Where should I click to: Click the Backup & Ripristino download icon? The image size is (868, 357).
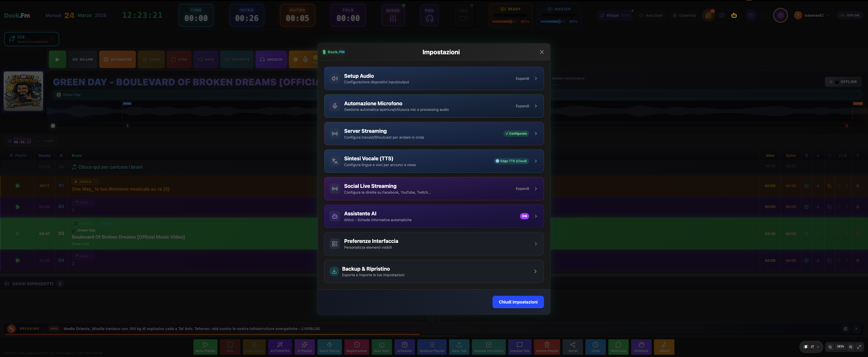coord(334,271)
